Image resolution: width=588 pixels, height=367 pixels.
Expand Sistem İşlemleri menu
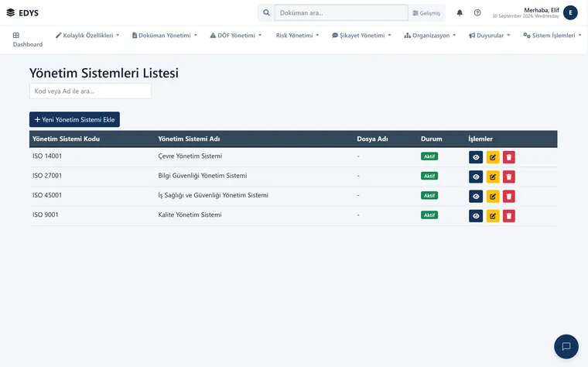click(552, 36)
